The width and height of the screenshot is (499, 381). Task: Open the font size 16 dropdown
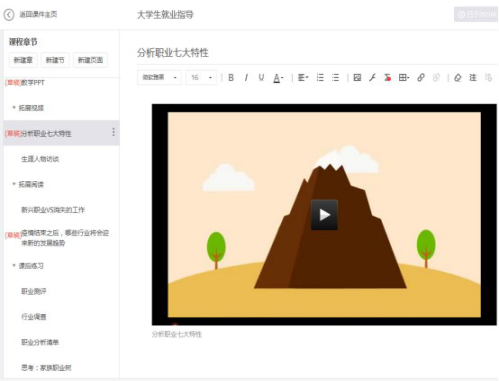coord(201,78)
